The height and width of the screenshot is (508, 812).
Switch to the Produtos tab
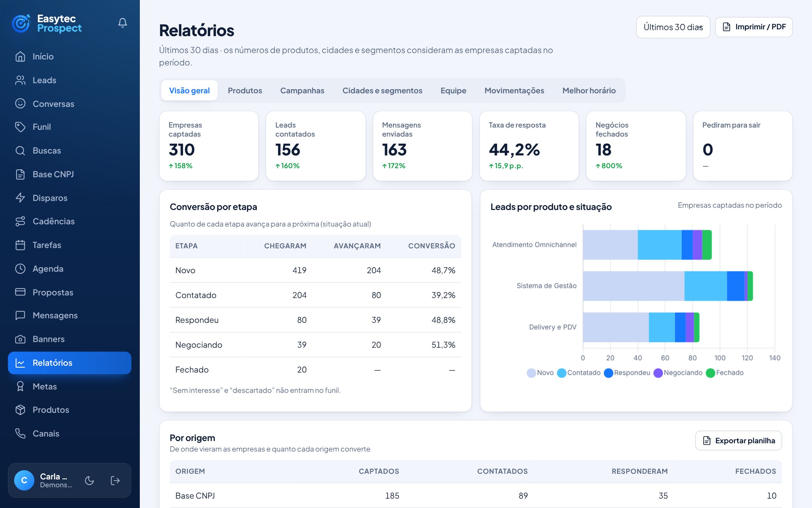[x=245, y=91]
